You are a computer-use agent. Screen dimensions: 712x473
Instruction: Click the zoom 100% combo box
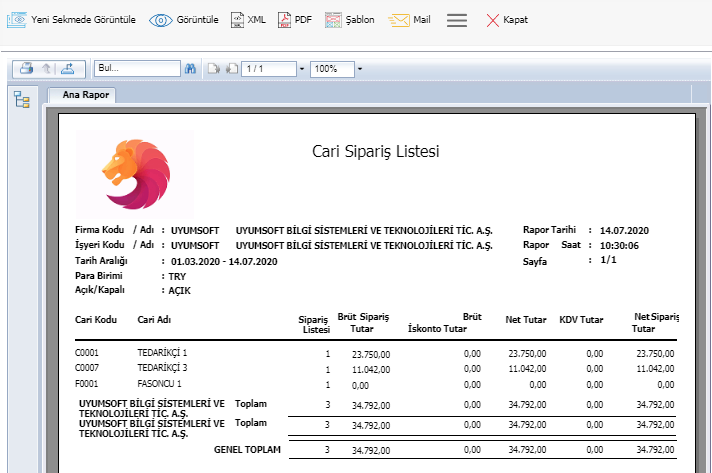pyautogui.click(x=331, y=69)
